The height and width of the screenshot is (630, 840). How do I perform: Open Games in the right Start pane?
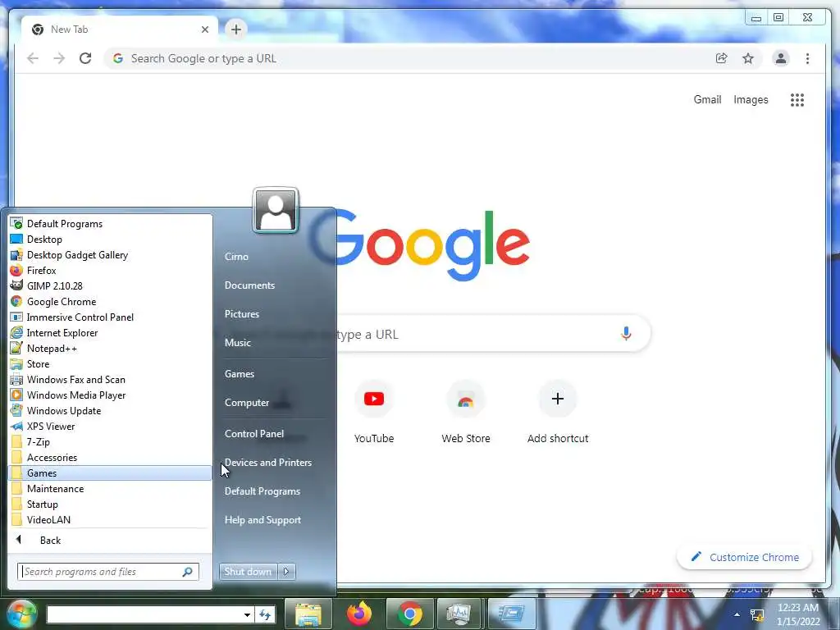point(239,374)
